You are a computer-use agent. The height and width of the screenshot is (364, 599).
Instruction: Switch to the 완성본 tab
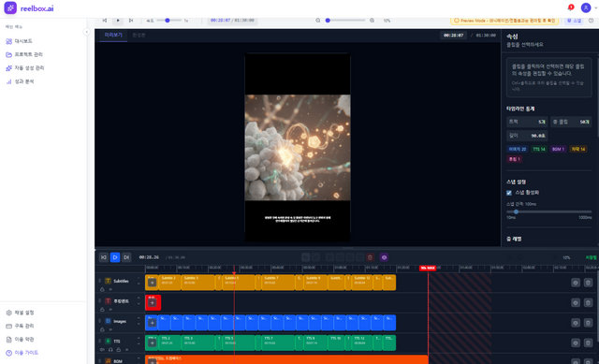pyautogui.click(x=139, y=35)
